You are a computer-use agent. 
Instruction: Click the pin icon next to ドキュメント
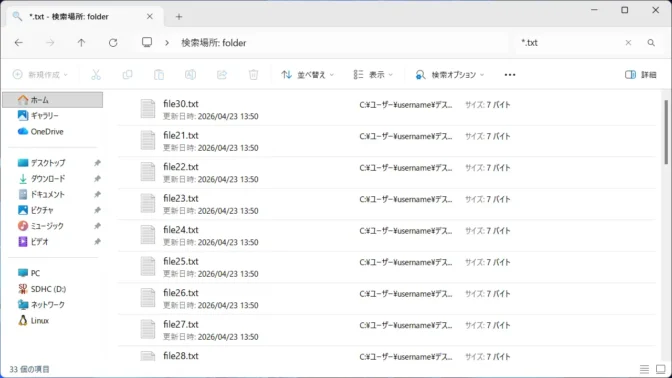pyautogui.click(x=97, y=195)
